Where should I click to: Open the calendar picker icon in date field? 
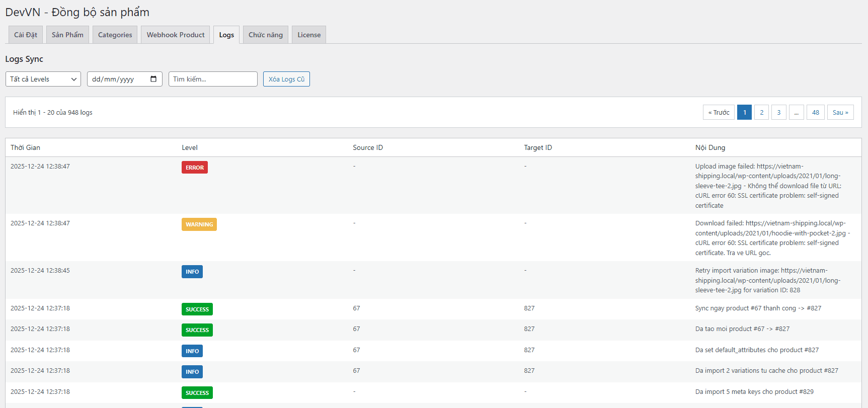[153, 79]
